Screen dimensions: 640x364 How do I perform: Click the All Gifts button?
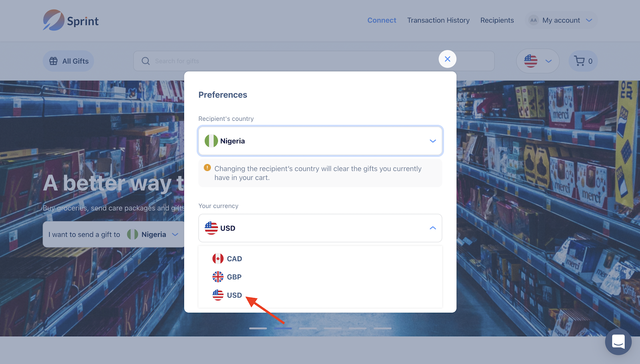coord(68,61)
